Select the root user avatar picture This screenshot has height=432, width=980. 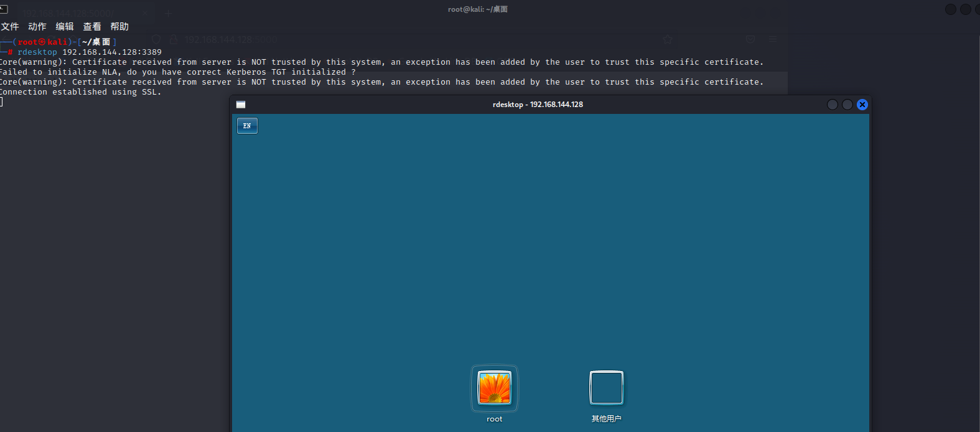pyautogui.click(x=495, y=387)
